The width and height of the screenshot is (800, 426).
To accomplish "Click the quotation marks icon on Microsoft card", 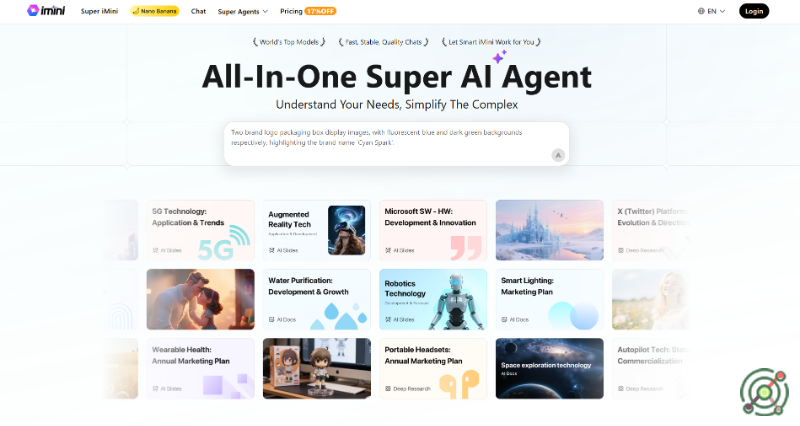I will pos(466,248).
